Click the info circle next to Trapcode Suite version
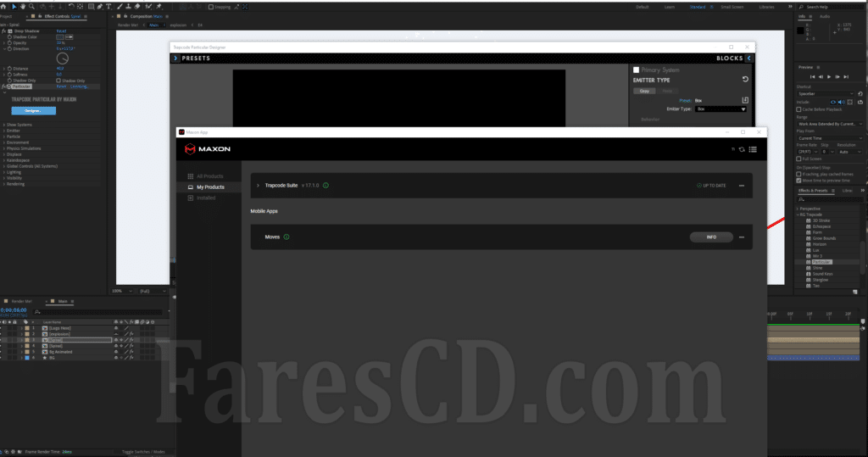The height and width of the screenshot is (457, 868). click(325, 186)
